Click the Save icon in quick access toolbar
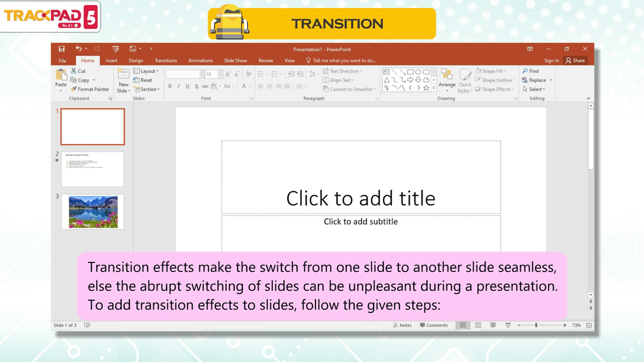The image size is (644, 362). pyautogui.click(x=61, y=49)
